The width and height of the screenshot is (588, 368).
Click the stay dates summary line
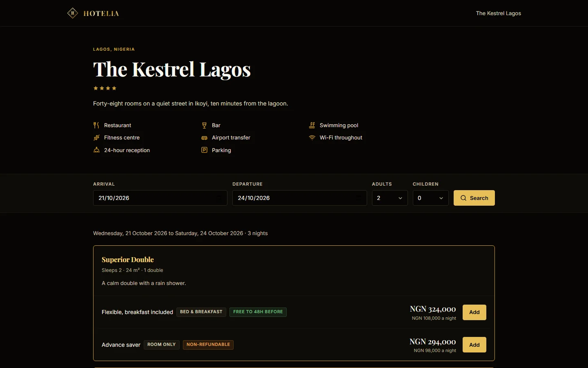(x=180, y=233)
